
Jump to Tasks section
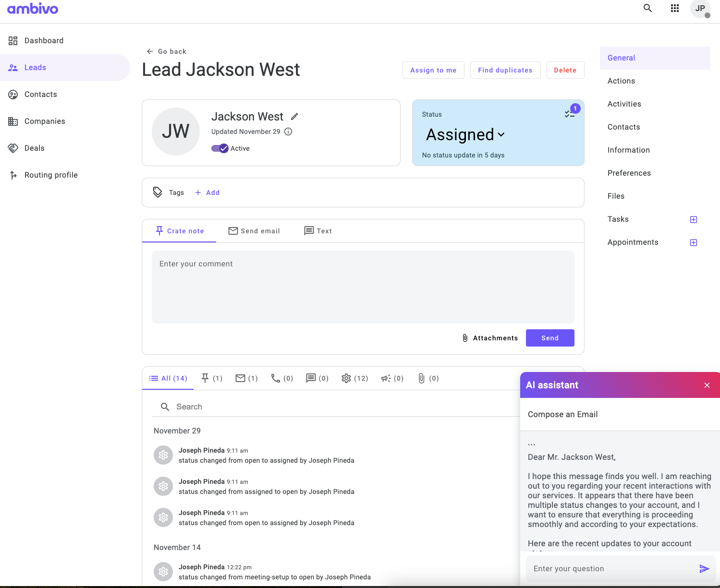pyautogui.click(x=618, y=219)
